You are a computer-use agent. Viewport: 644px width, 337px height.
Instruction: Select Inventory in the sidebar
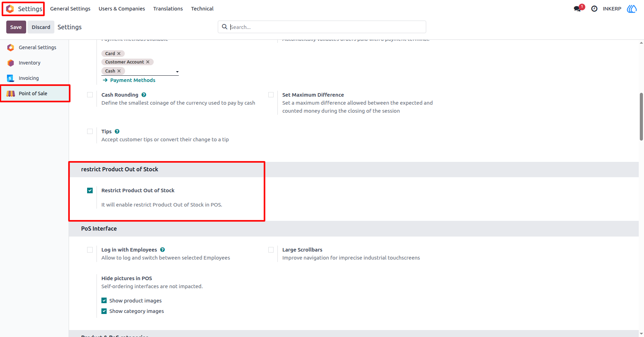pyautogui.click(x=34, y=63)
